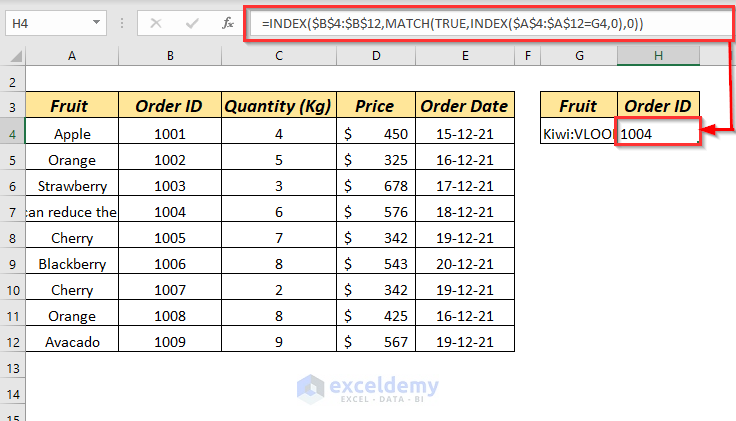736x421 pixels.
Task: Select column H header
Action: [658, 57]
